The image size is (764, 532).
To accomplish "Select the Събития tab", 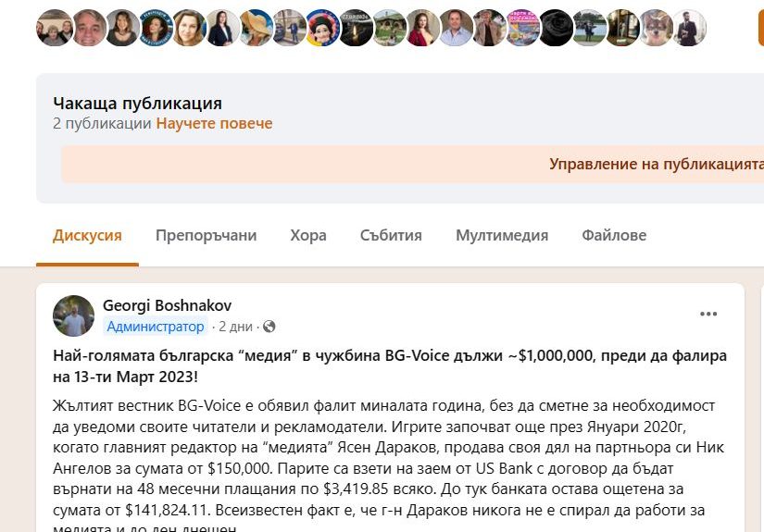I will (x=391, y=235).
